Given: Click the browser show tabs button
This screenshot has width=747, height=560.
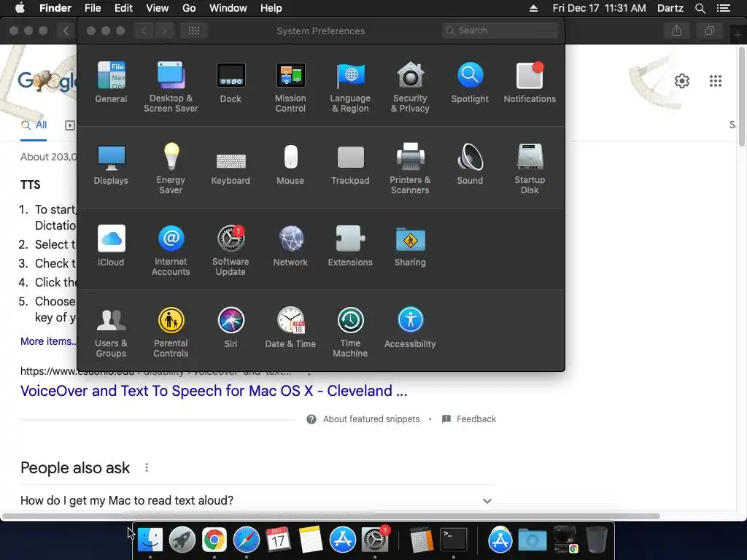Looking at the screenshot, I should (709, 31).
